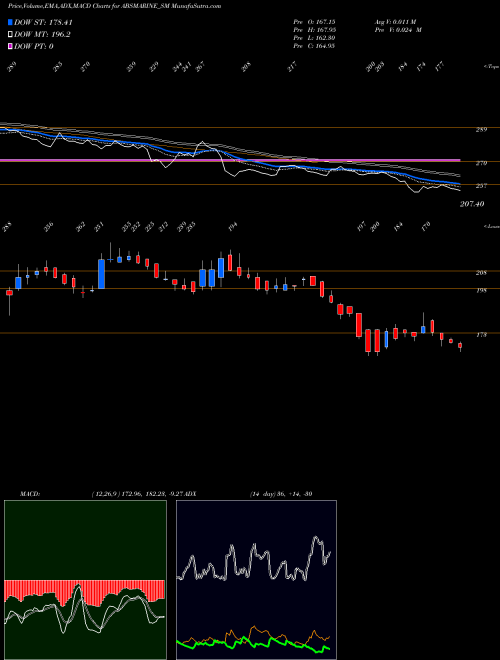Click the '<-Lows' row label
Image resolution: width=500 pixels, height=660 pixels.
click(x=491, y=226)
